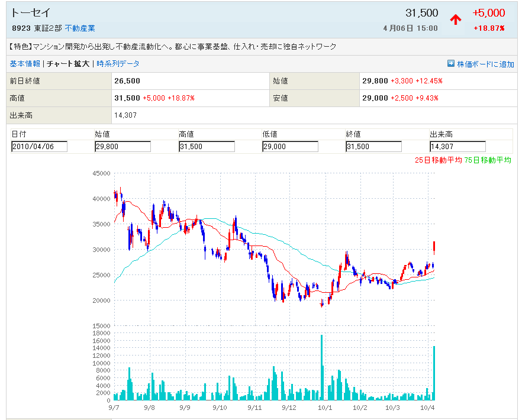Click the 高値 input box above the chart
This screenshot has height=420, width=522.
tap(207, 147)
